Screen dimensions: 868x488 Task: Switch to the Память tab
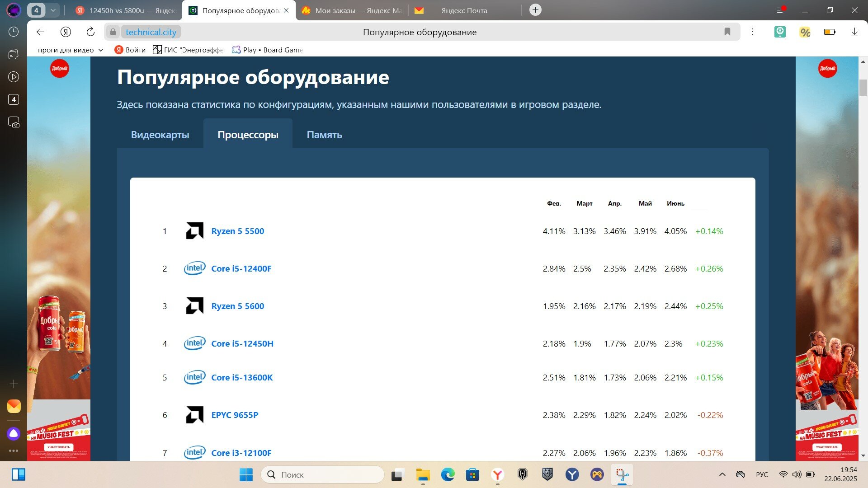tap(324, 135)
